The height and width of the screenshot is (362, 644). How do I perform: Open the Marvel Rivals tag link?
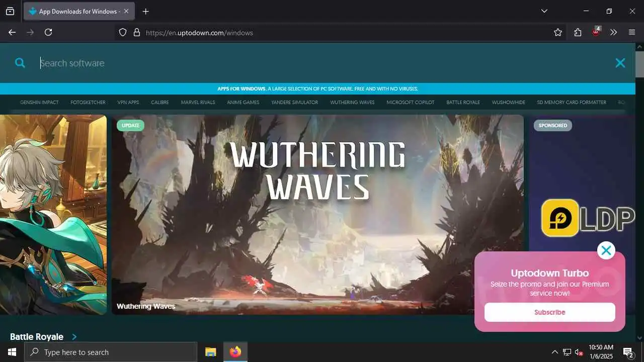point(198,102)
